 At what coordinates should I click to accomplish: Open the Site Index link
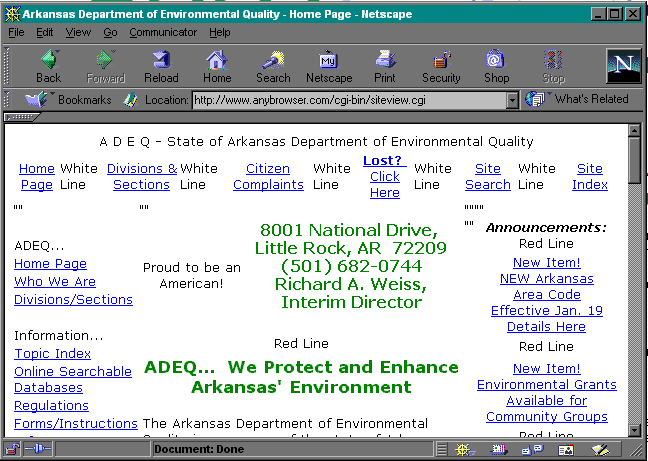click(x=590, y=176)
